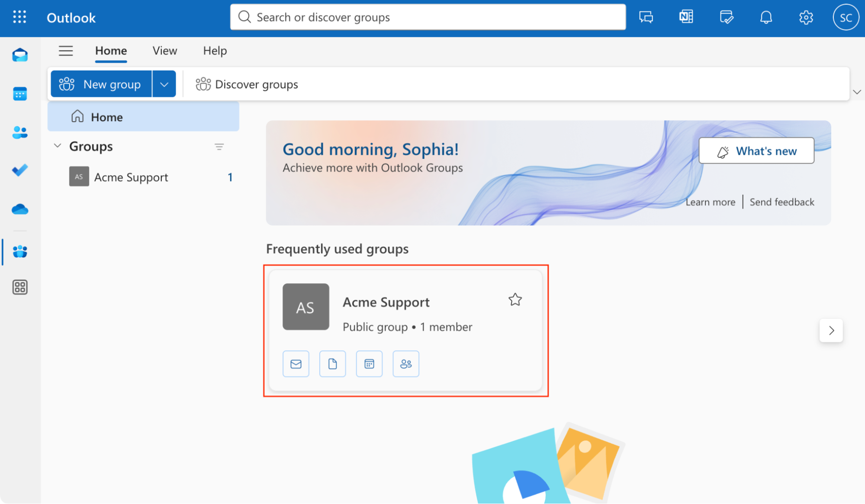Open To Do checkmark app

pos(20,170)
